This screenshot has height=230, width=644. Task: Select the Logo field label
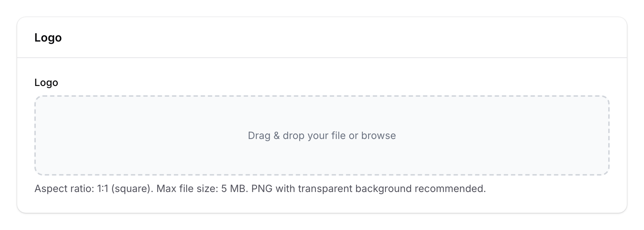(x=46, y=82)
